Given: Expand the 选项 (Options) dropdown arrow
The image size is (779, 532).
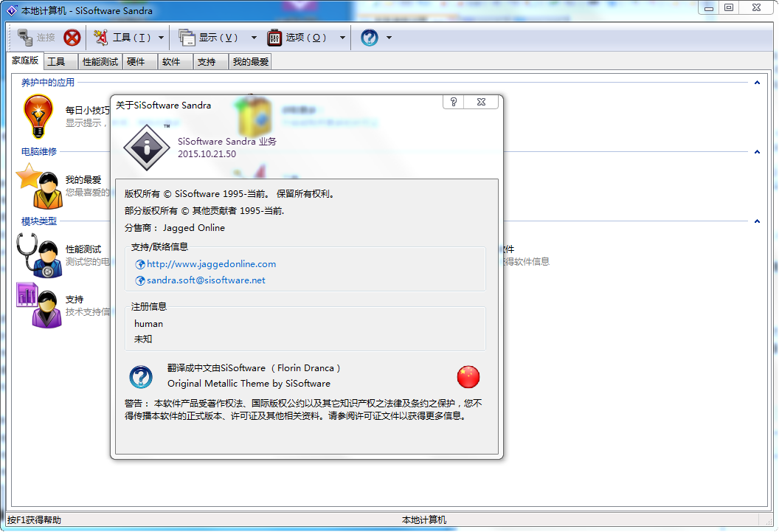Looking at the screenshot, I should click(342, 38).
